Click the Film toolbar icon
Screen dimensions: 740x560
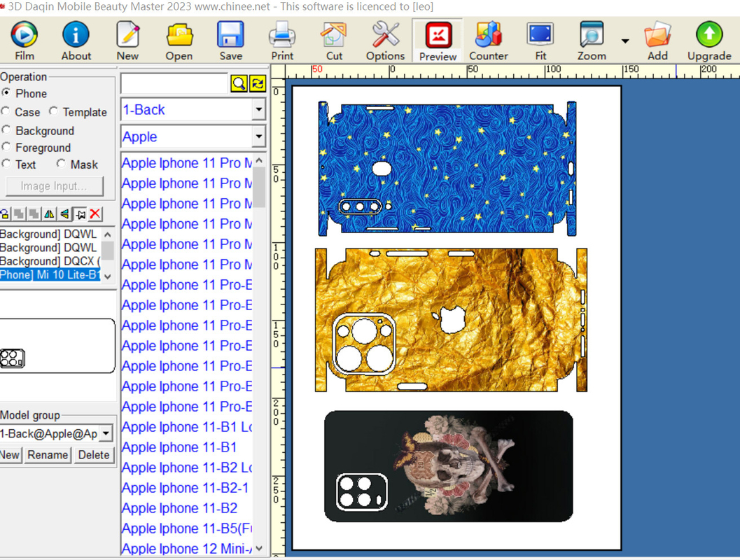(x=24, y=41)
